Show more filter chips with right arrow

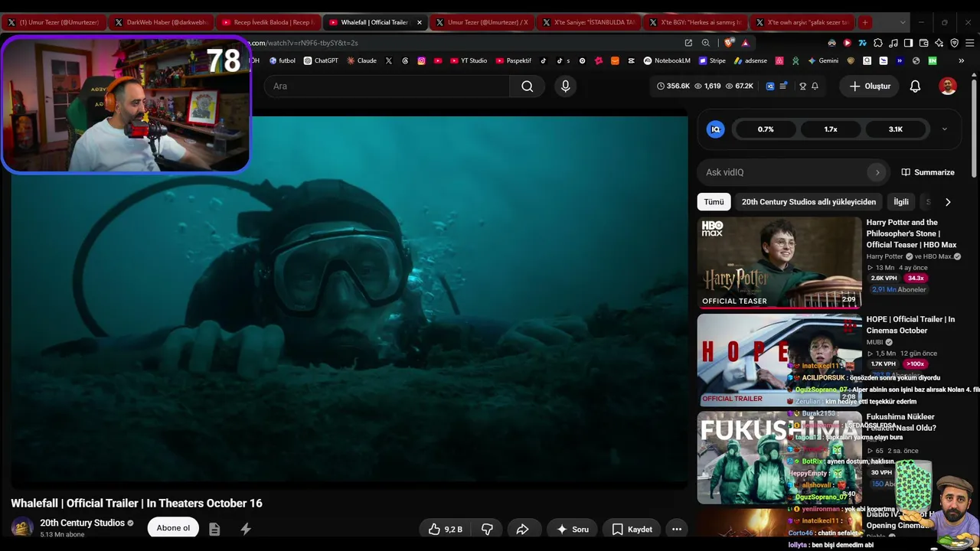pyautogui.click(x=948, y=202)
